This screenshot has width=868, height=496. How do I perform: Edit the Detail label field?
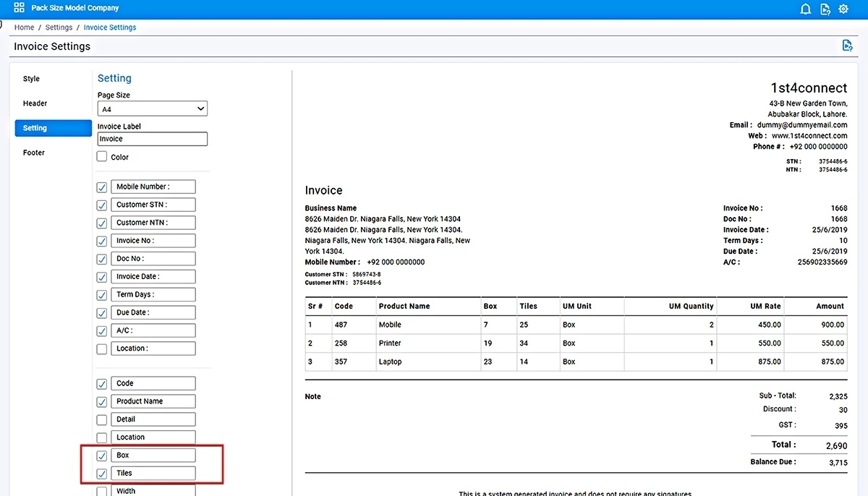(x=153, y=419)
